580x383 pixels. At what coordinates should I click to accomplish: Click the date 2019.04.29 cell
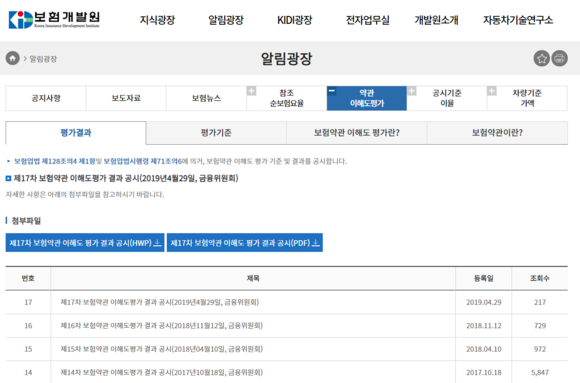click(484, 302)
